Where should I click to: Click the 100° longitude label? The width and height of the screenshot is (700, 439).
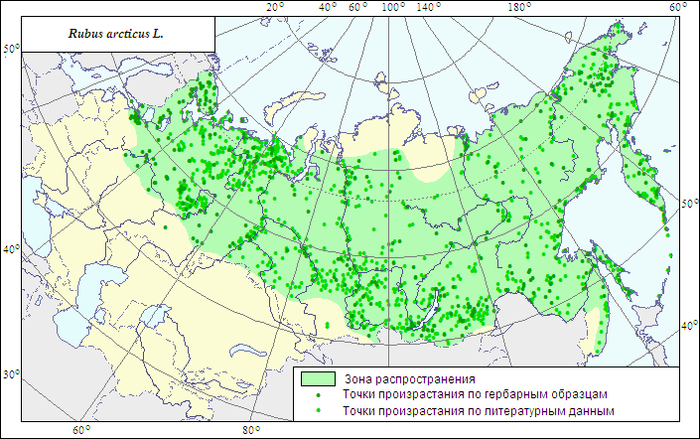pos(393,7)
